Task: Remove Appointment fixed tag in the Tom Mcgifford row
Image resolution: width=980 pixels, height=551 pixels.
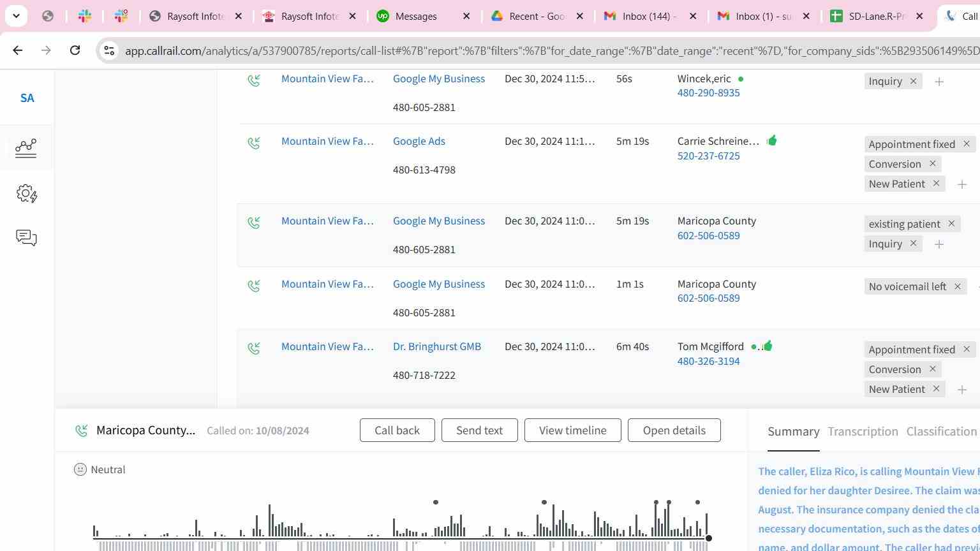Action: [x=967, y=349]
